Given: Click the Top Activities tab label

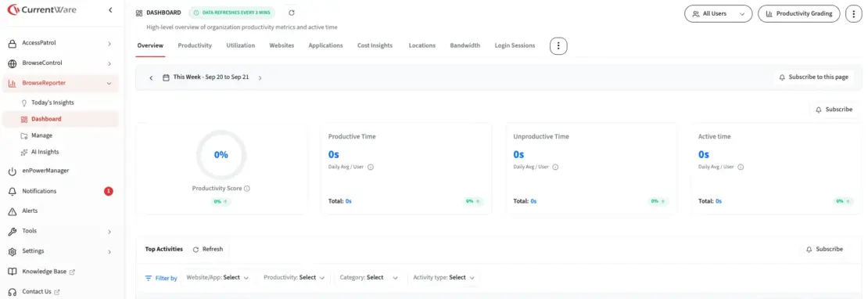Looking at the screenshot, I should (164, 250).
